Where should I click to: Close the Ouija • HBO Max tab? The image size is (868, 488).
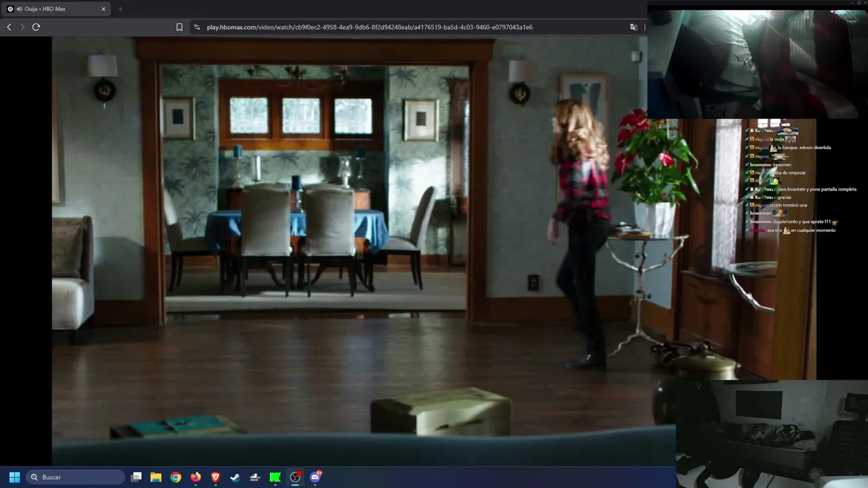[104, 9]
